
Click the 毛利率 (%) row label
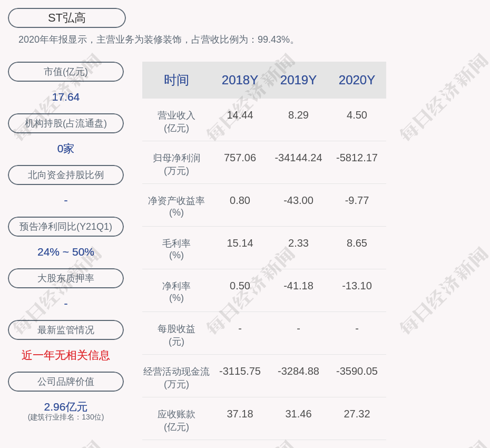[177, 249]
